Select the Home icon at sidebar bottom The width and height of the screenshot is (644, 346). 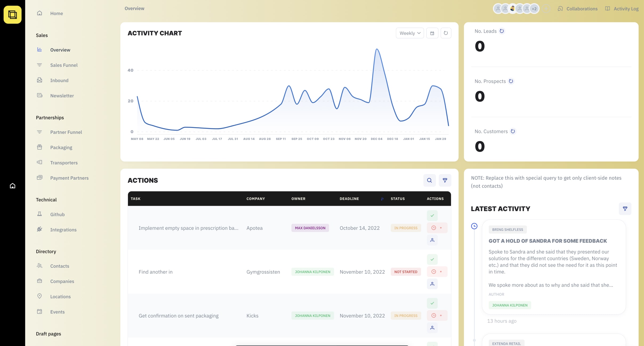(x=13, y=185)
